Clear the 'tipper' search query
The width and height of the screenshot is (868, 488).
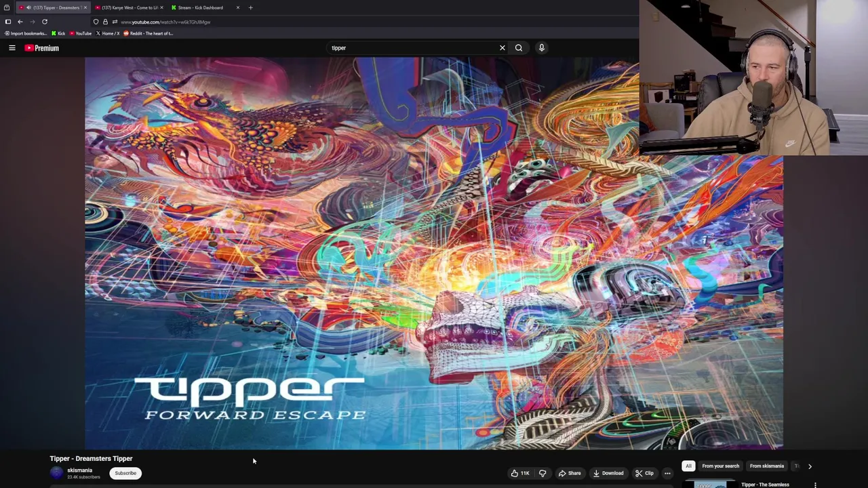(x=502, y=48)
